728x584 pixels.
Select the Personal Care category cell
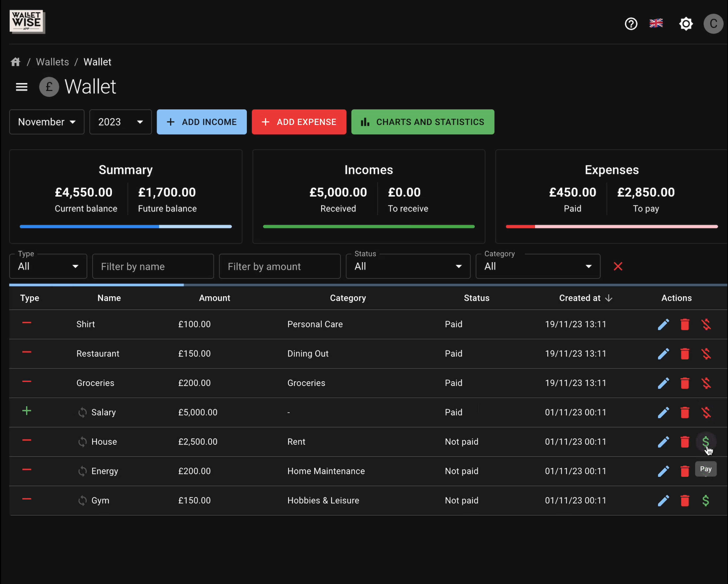point(315,324)
